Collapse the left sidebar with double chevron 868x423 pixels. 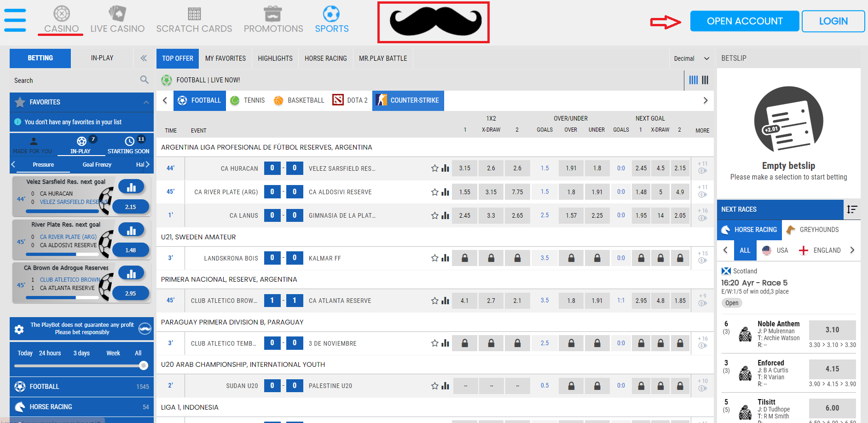[x=144, y=58]
